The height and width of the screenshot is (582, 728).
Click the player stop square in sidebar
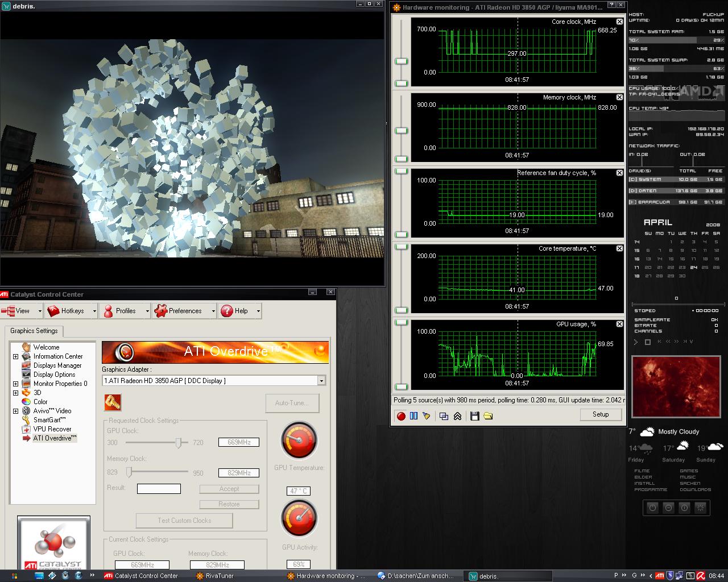(647, 342)
